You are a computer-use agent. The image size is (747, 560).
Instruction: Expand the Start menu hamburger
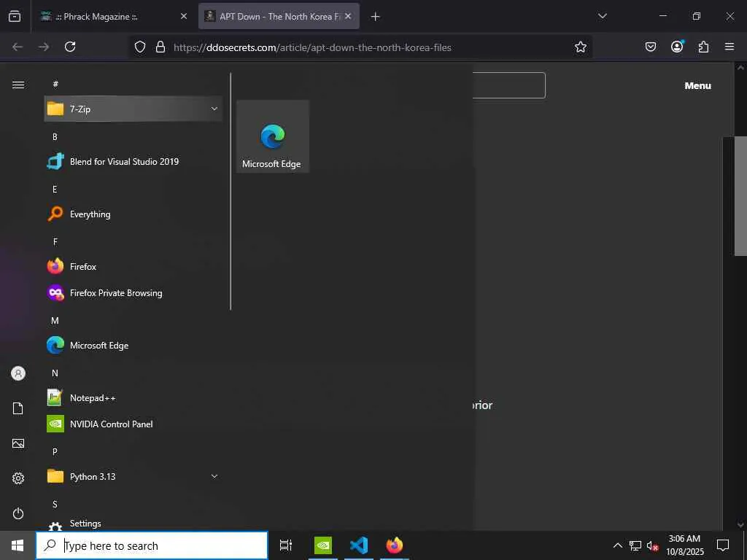(18, 85)
